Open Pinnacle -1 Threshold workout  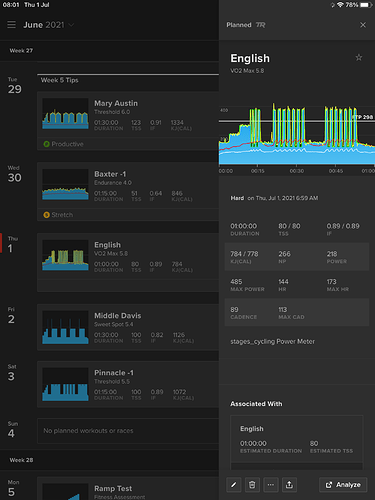tap(128, 384)
